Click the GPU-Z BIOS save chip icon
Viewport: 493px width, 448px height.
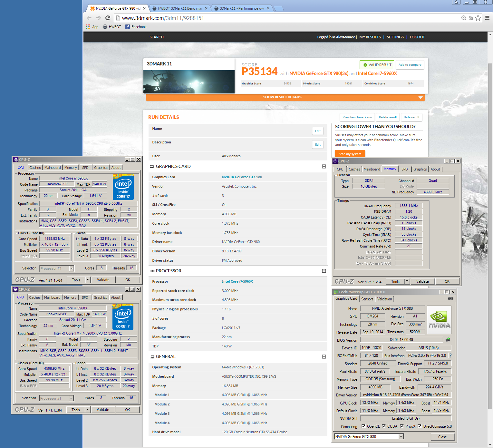pos(448,340)
